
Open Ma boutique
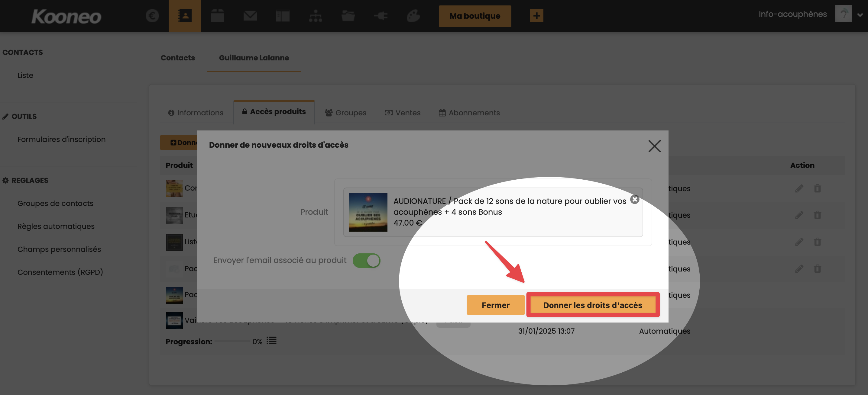tap(475, 16)
